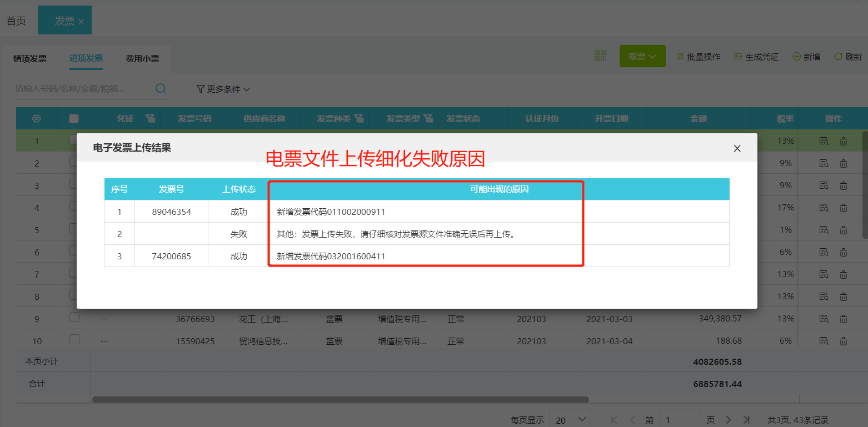Open the 费用小票 tab
Image resolution: width=868 pixels, height=427 pixels.
pyautogui.click(x=142, y=58)
